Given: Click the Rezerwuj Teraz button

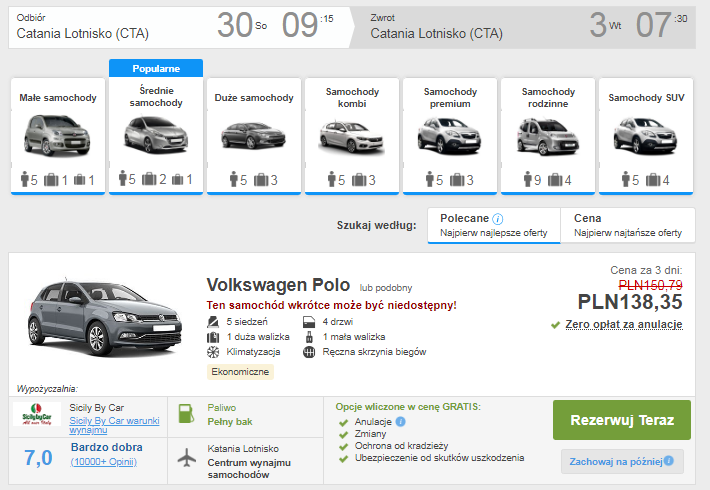Looking at the screenshot, I should tap(622, 420).
